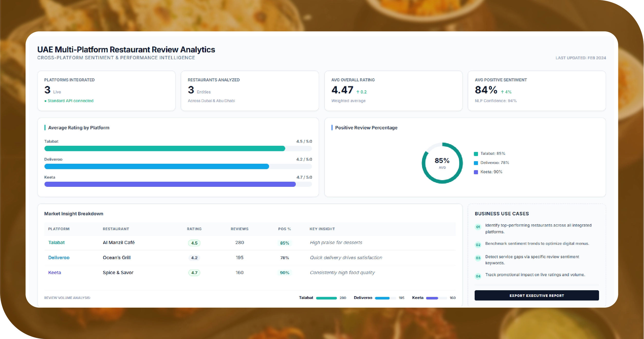Click the Talabat platform link in table

(56, 243)
